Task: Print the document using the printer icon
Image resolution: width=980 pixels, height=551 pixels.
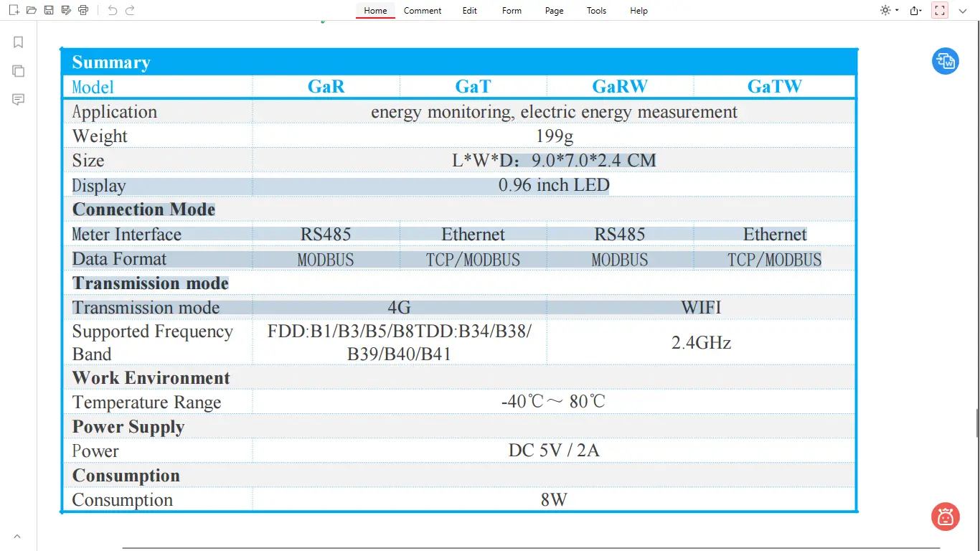Action: click(83, 10)
